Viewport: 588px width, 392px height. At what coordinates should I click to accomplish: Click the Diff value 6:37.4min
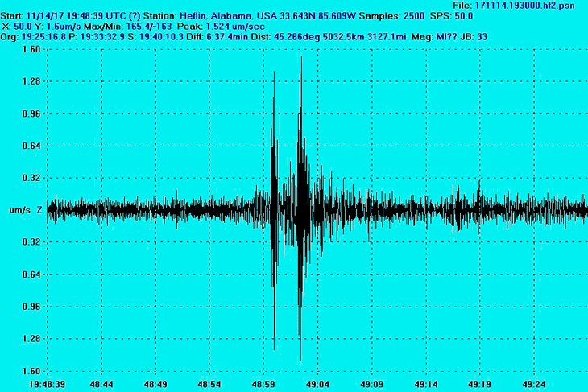(x=227, y=37)
